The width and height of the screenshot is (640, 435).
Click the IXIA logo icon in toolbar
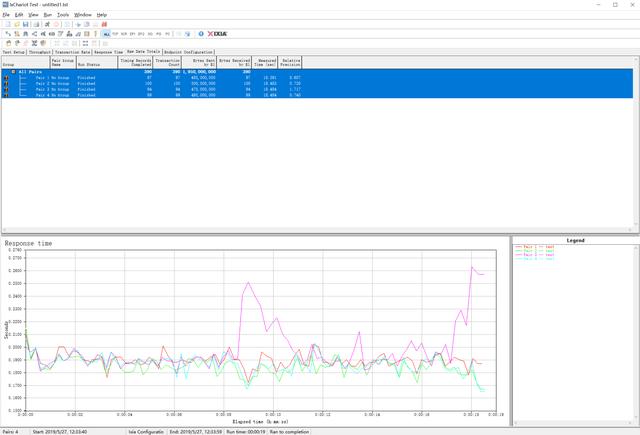pos(218,33)
